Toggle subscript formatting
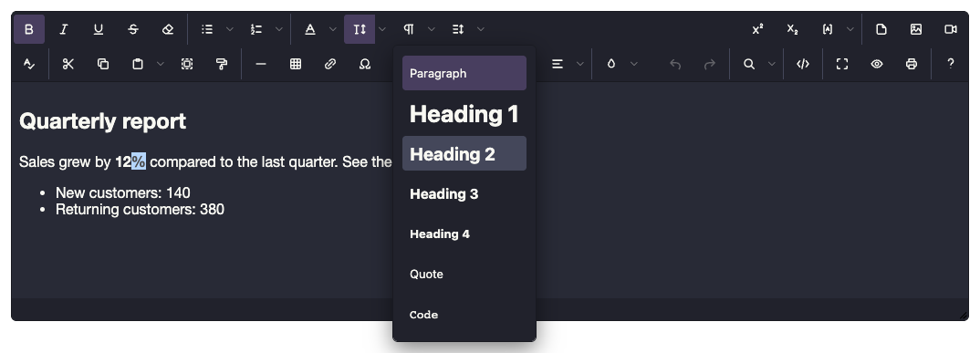 point(793,29)
